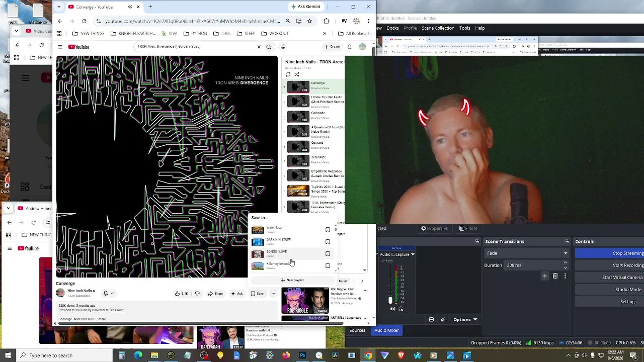644x362 pixels.
Task: Open the OBS Docks menu
Action: point(392,28)
